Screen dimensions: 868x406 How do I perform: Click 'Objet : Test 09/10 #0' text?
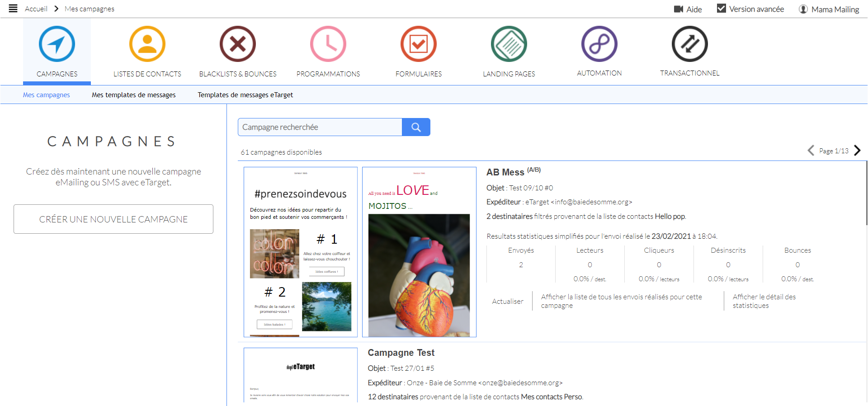point(519,188)
